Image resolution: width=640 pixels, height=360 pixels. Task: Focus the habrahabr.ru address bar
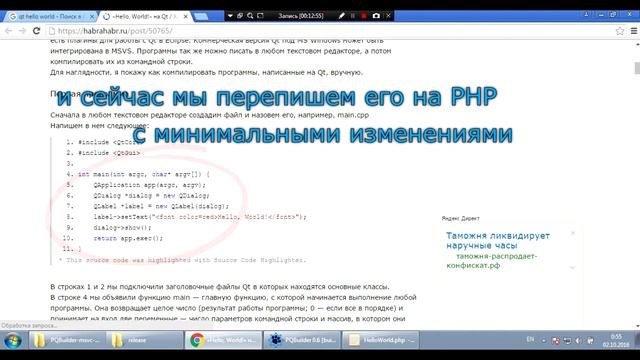tap(327, 31)
